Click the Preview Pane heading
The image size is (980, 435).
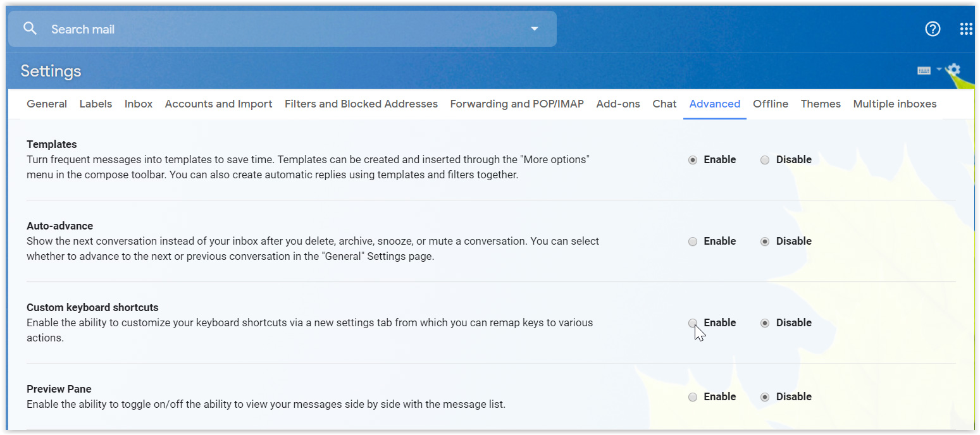click(59, 389)
